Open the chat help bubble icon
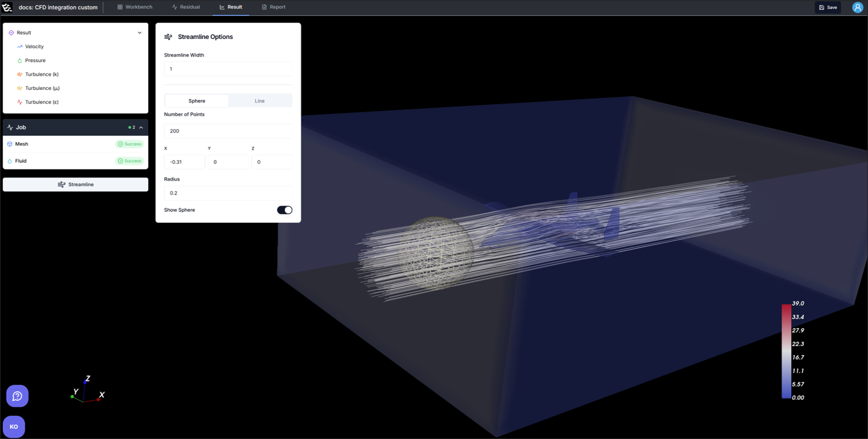The image size is (868, 439). (x=17, y=396)
